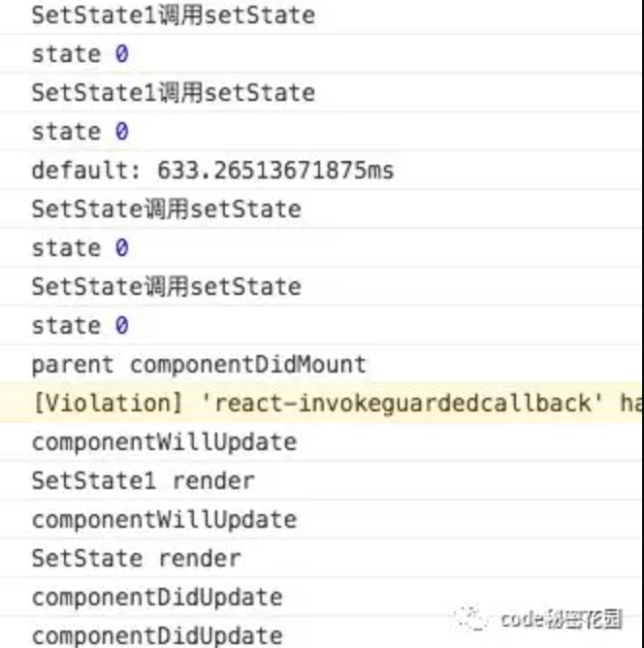Select the second SetState1调用setState log entry
The width and height of the screenshot is (644, 648).
pyautogui.click(x=173, y=93)
